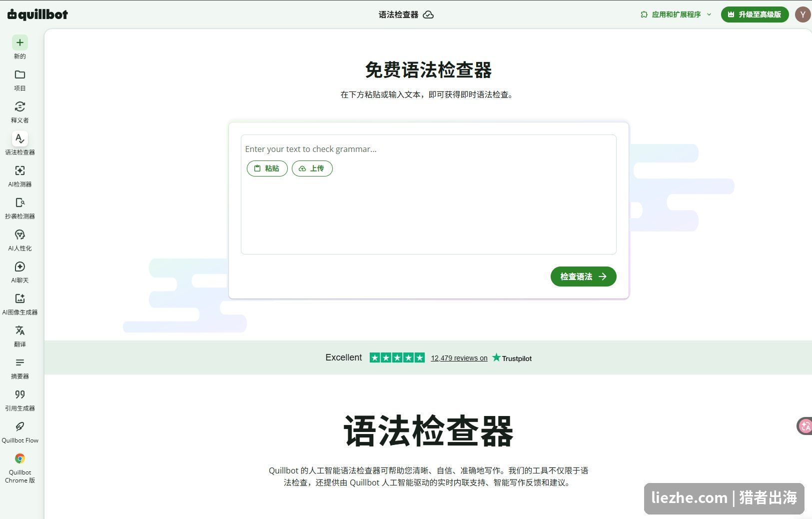Click the 语法检查器 header title
Screen dimensions: 812x519
coord(398,14)
